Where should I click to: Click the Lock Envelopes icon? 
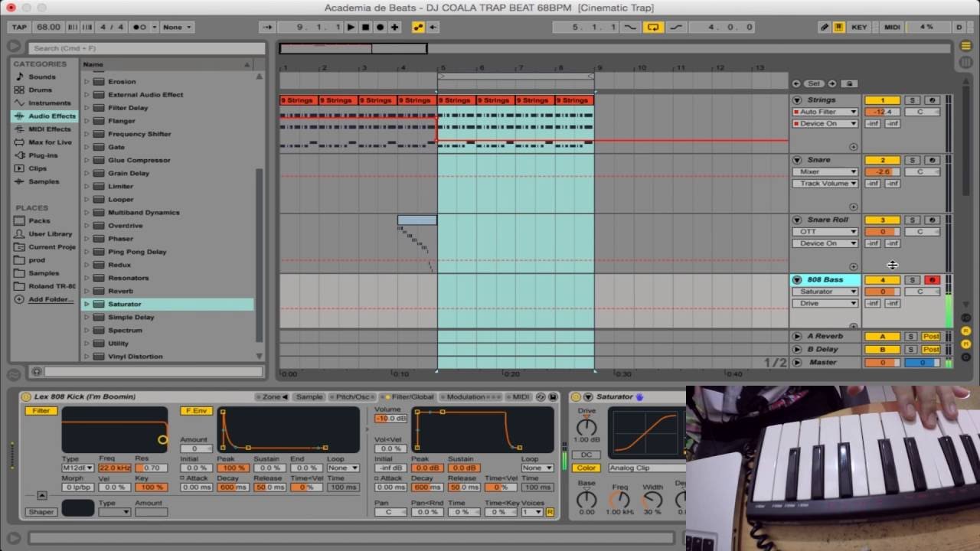click(x=848, y=83)
